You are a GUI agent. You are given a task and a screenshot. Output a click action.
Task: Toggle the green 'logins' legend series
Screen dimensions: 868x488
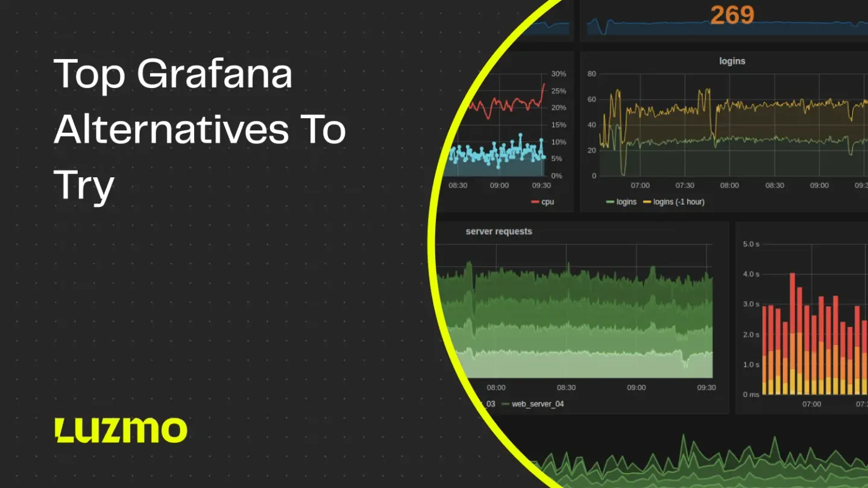621,201
